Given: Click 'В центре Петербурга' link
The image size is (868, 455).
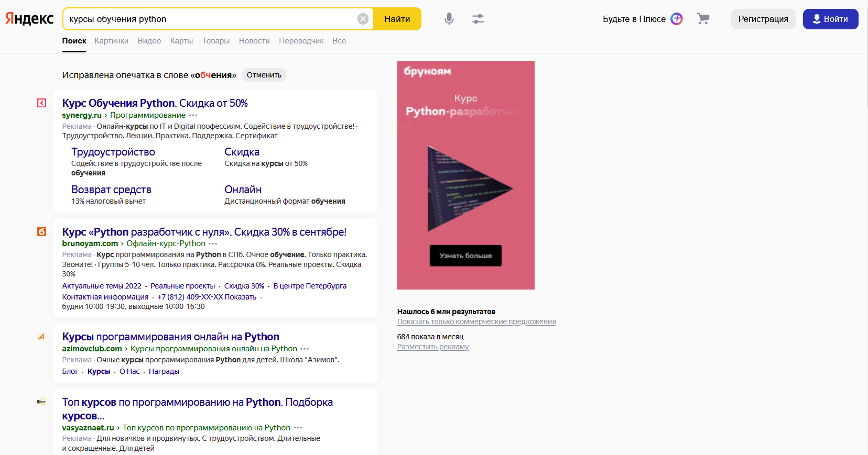Looking at the screenshot, I should click(310, 286).
